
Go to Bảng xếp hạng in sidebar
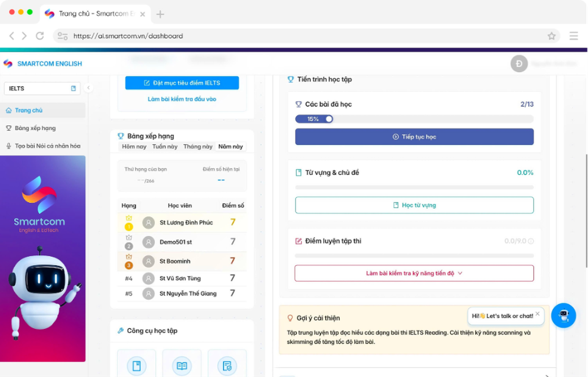pos(35,128)
